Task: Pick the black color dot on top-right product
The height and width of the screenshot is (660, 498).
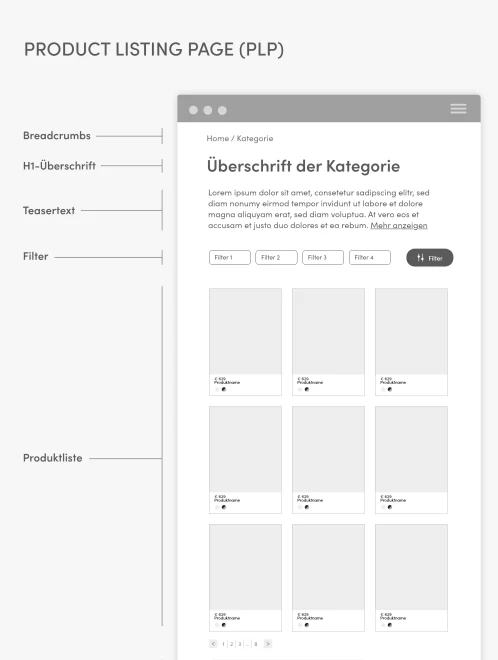Action: click(390, 389)
